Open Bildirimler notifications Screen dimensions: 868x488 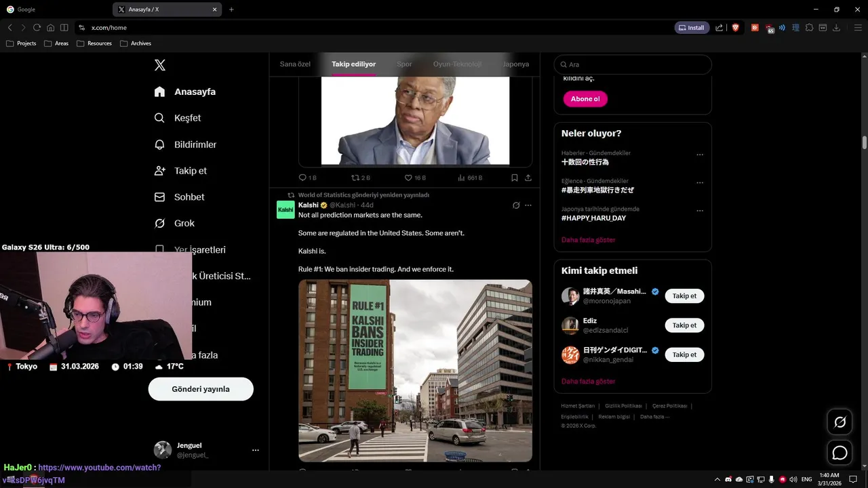tap(185, 144)
